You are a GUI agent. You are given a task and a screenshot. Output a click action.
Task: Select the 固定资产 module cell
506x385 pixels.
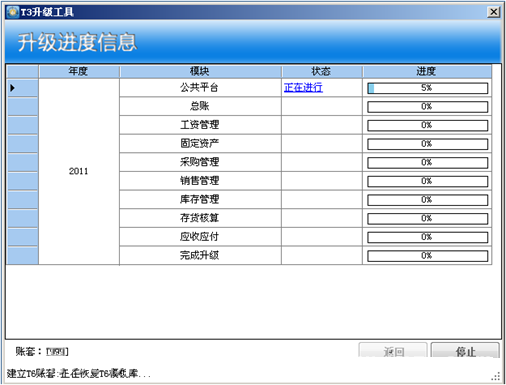click(x=200, y=144)
